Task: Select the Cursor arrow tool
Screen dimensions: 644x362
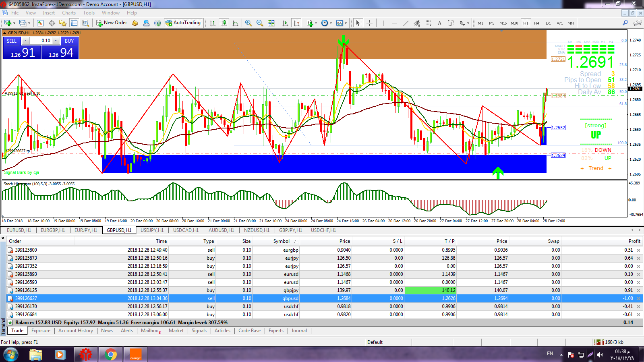Action: click(x=358, y=23)
